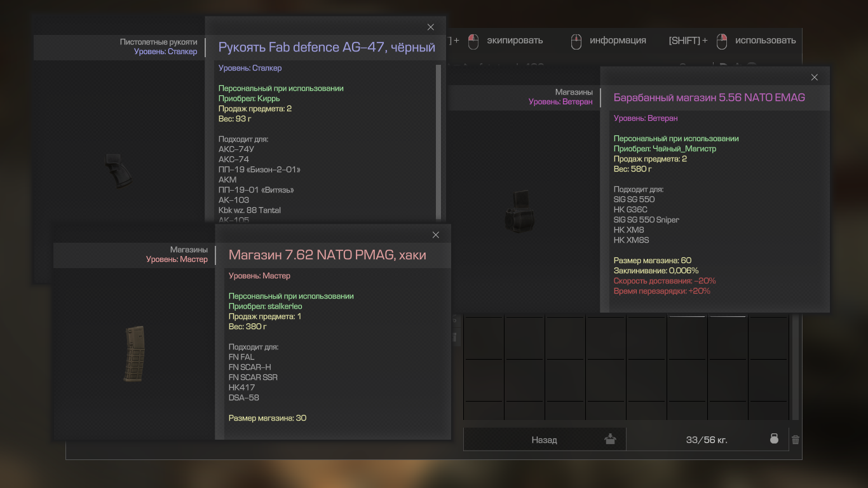The image size is (868, 488).
Task: Click Время перезарядки: +20% stat
Action: click(x=662, y=291)
